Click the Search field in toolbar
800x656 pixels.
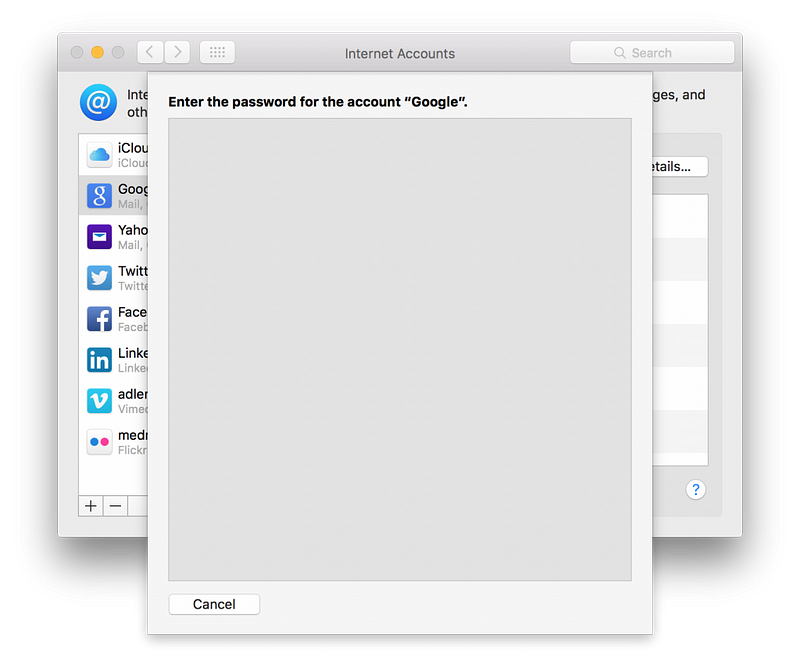pos(651,53)
